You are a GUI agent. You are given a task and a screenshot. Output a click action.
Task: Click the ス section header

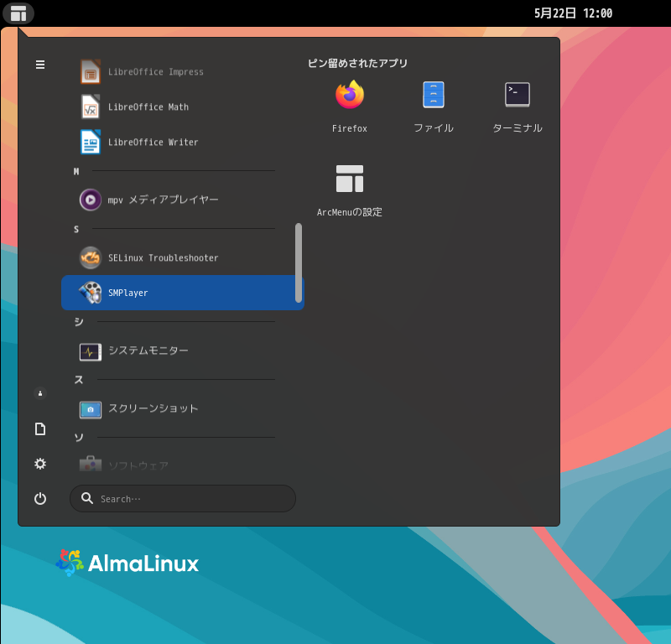(79, 380)
